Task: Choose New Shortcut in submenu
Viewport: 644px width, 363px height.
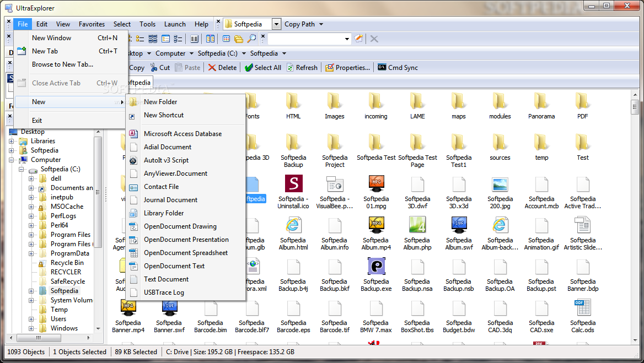Action: point(186,115)
